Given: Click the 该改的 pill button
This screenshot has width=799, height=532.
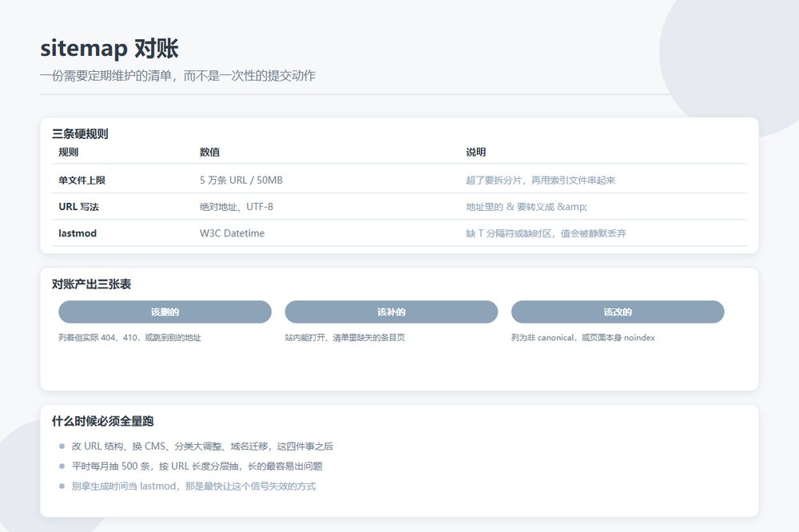Looking at the screenshot, I should point(618,312).
